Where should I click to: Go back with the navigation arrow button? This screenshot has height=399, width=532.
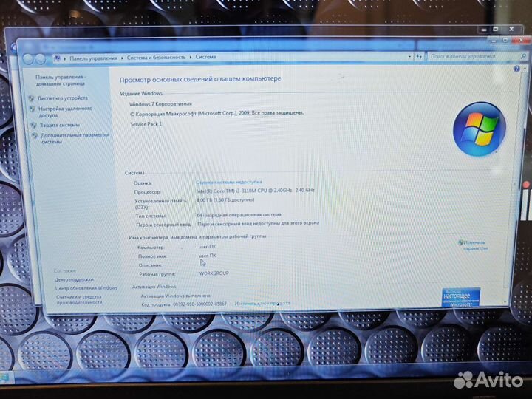pos(28,59)
